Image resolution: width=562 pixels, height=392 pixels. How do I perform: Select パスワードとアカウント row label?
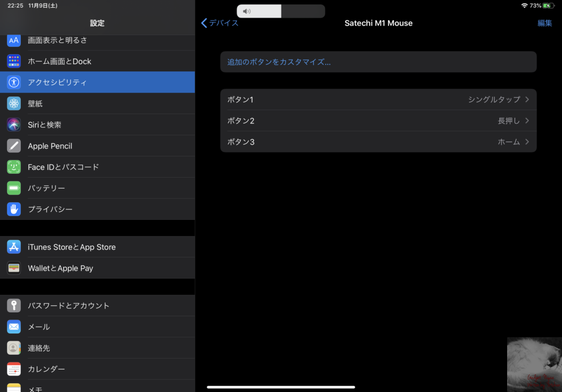[x=69, y=305]
